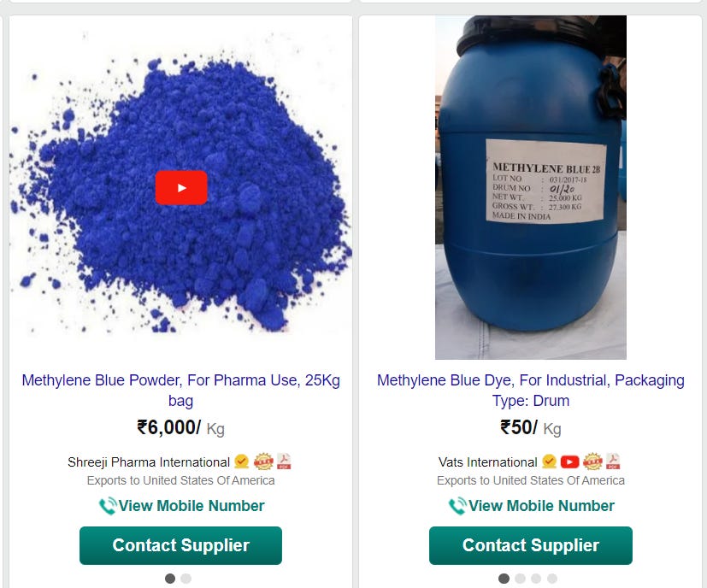Screen dimensions: 707x588
Task: Click phone icon for Shreeji Pharma number
Action: (108, 506)
